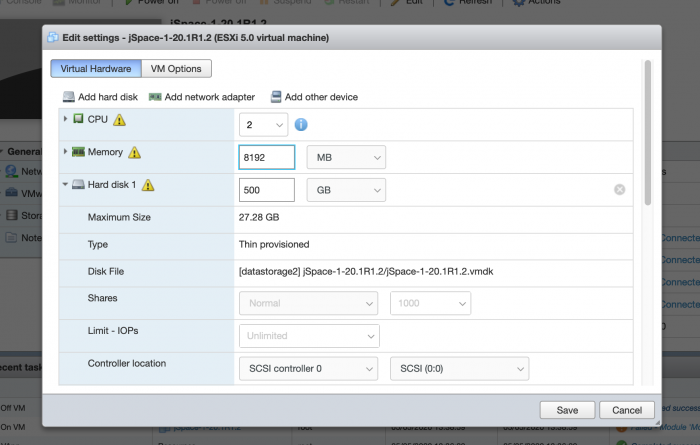This screenshot has height=445, width=700.
Task: Open the disk unit GB dropdown
Action: (x=346, y=190)
